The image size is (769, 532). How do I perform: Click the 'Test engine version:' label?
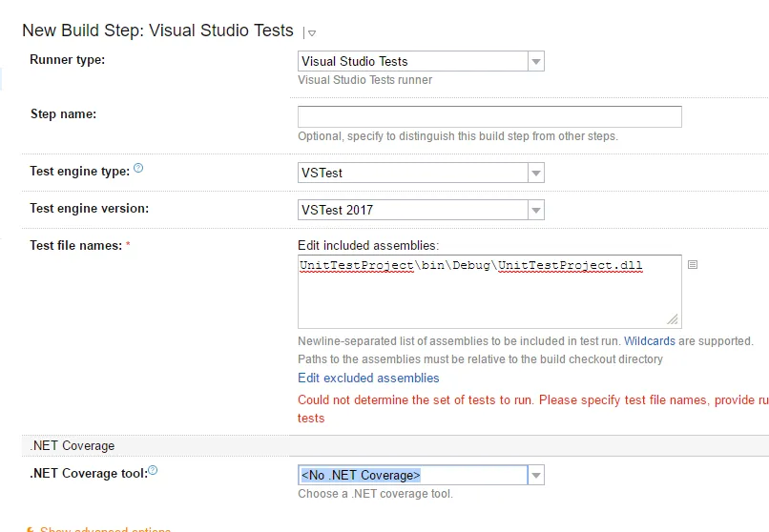click(90, 208)
